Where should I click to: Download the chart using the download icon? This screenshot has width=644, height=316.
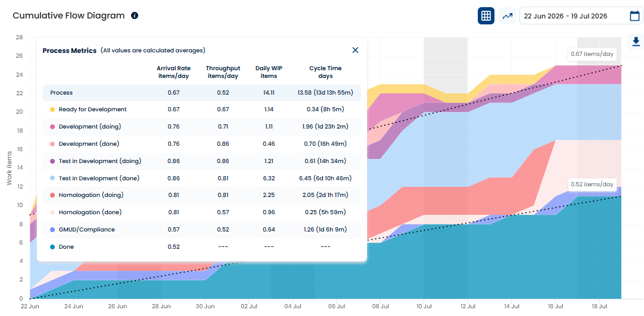click(x=636, y=42)
